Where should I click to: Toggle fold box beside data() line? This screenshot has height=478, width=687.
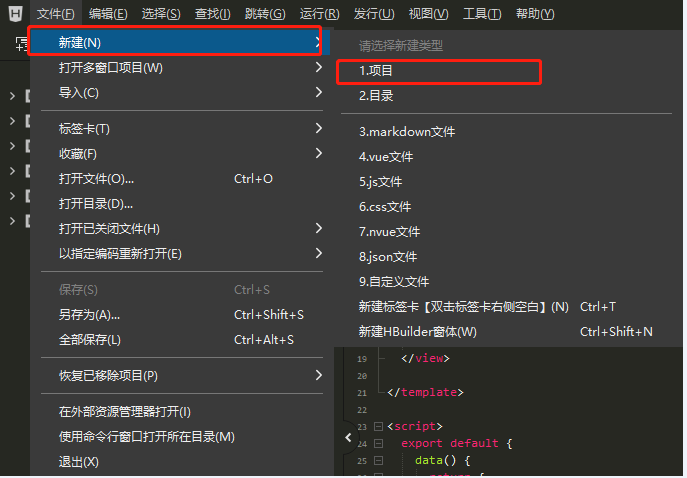[379, 461]
